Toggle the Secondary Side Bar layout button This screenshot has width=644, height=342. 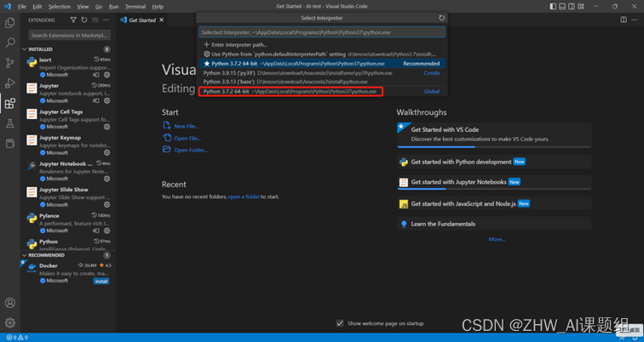coord(572,6)
